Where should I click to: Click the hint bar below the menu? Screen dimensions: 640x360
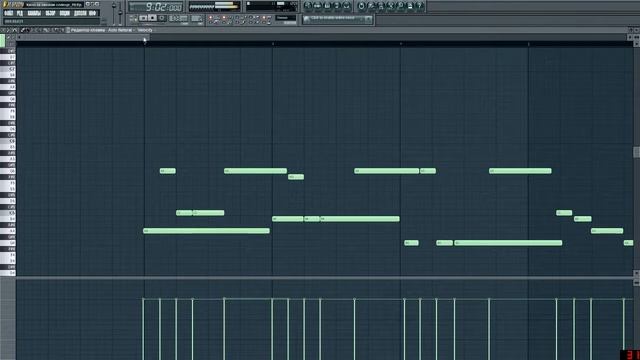pyautogui.click(x=51, y=21)
